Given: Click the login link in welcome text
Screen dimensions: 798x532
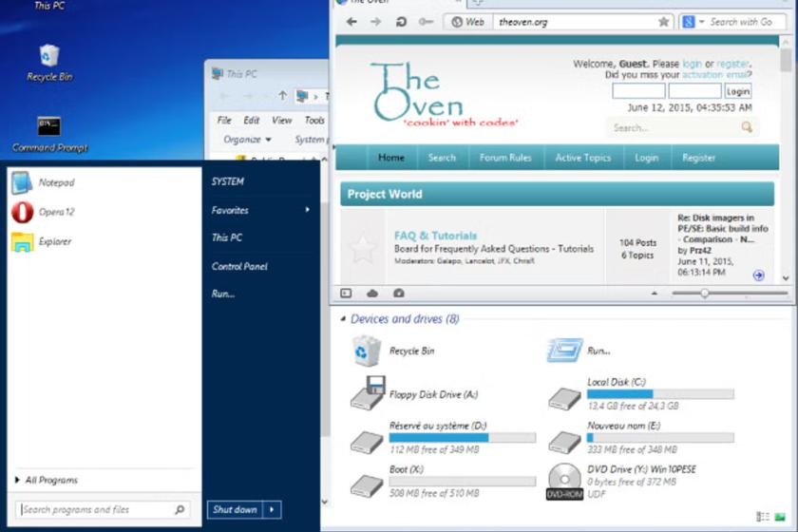Looking at the screenshot, I should pos(692,64).
